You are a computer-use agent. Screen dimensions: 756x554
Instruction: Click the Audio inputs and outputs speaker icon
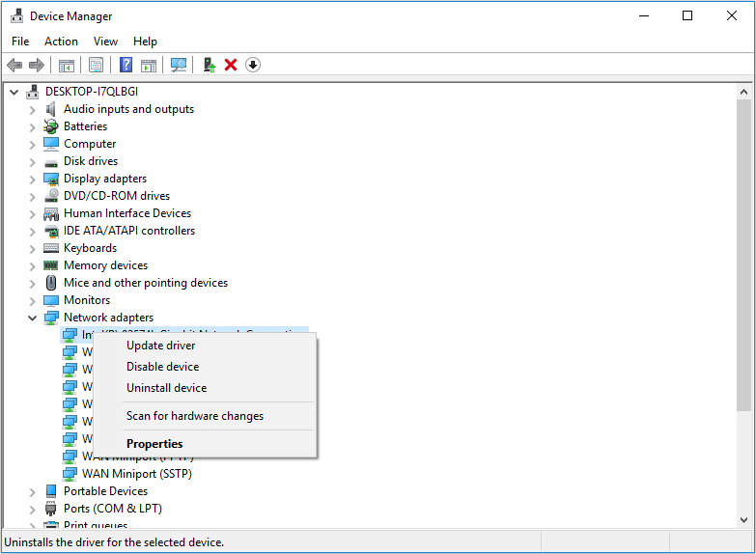pyautogui.click(x=50, y=109)
